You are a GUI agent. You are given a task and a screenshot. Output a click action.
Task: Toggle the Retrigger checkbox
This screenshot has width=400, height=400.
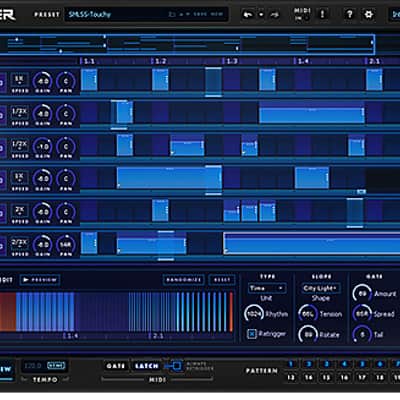(252, 334)
